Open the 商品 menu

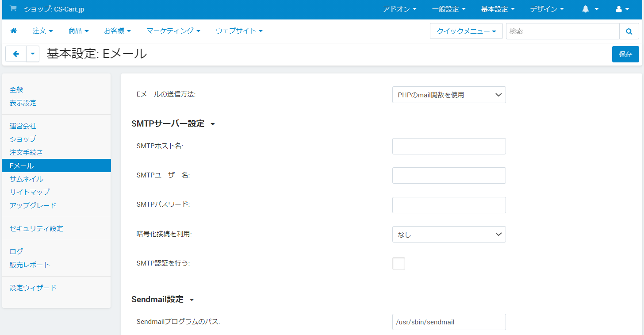(78, 31)
